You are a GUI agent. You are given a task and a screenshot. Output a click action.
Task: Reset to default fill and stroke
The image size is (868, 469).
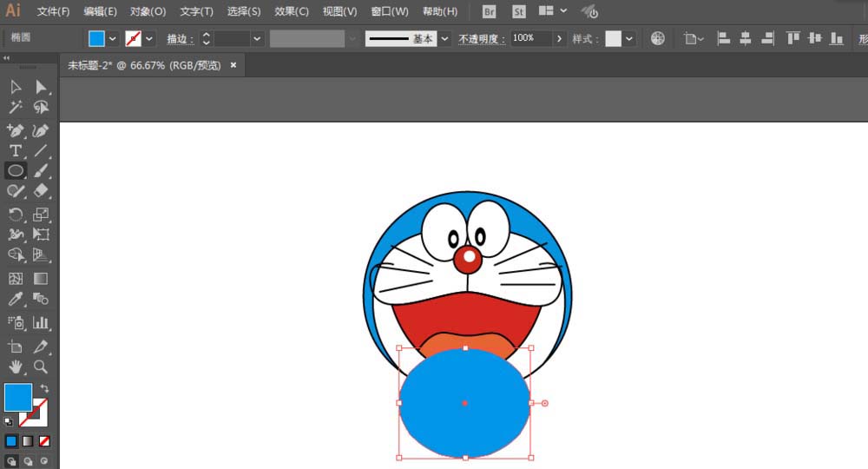coord(9,422)
